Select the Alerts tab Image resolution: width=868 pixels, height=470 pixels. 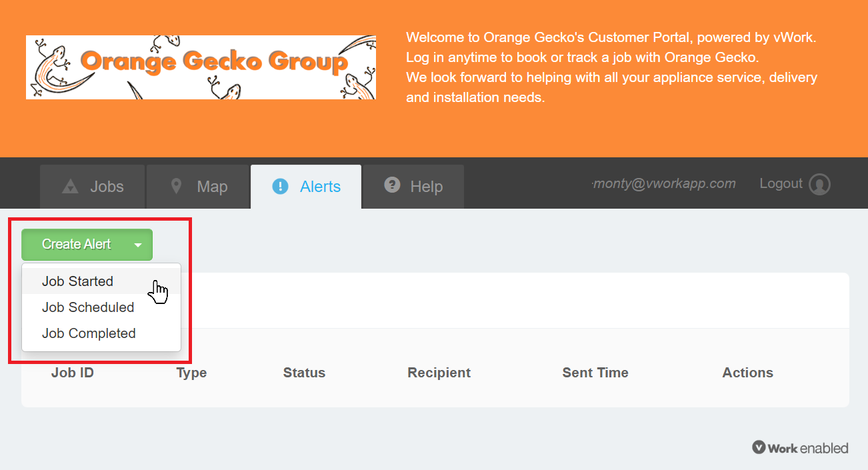(x=306, y=187)
